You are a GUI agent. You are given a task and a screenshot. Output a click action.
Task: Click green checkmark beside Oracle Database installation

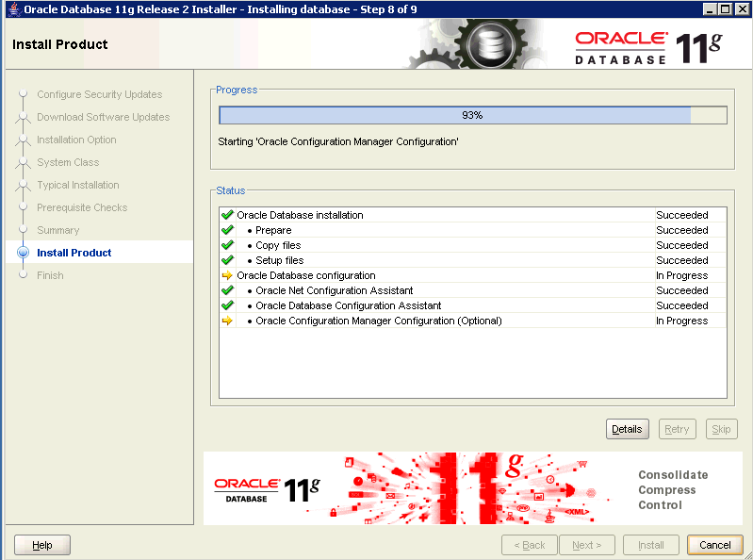[227, 215]
